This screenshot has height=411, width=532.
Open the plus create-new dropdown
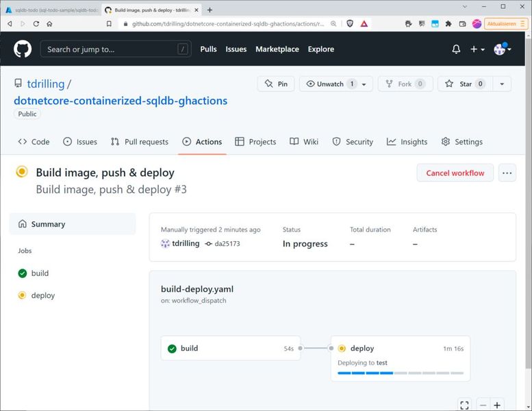click(477, 49)
